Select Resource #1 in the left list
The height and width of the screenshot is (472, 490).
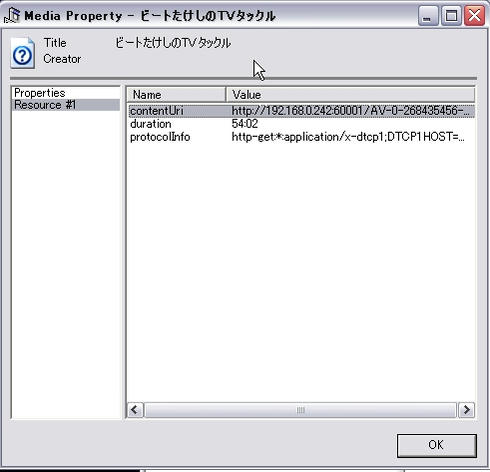pyautogui.click(x=66, y=105)
